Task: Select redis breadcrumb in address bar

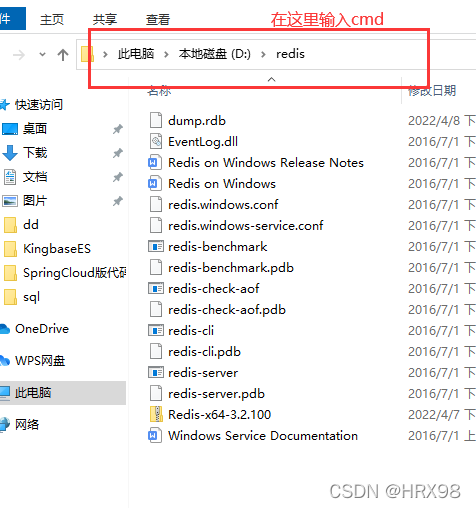Action: click(290, 54)
